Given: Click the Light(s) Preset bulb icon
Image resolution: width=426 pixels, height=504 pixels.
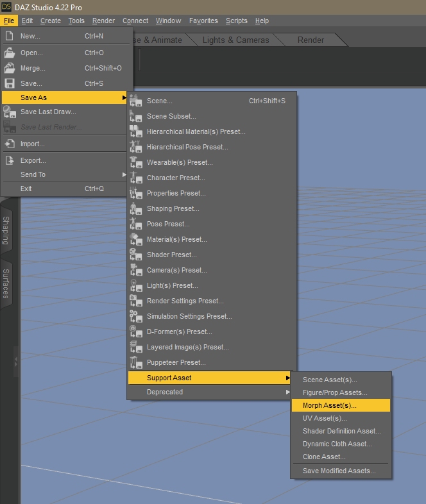Looking at the screenshot, I should coord(135,285).
